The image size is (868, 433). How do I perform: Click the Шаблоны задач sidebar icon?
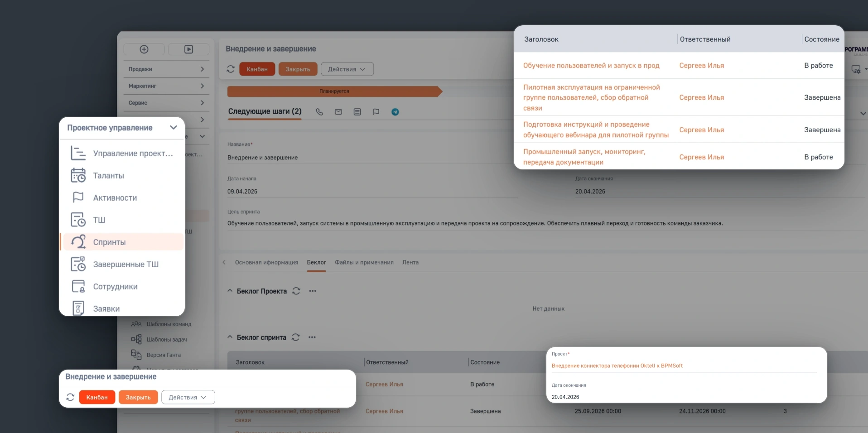[136, 339]
